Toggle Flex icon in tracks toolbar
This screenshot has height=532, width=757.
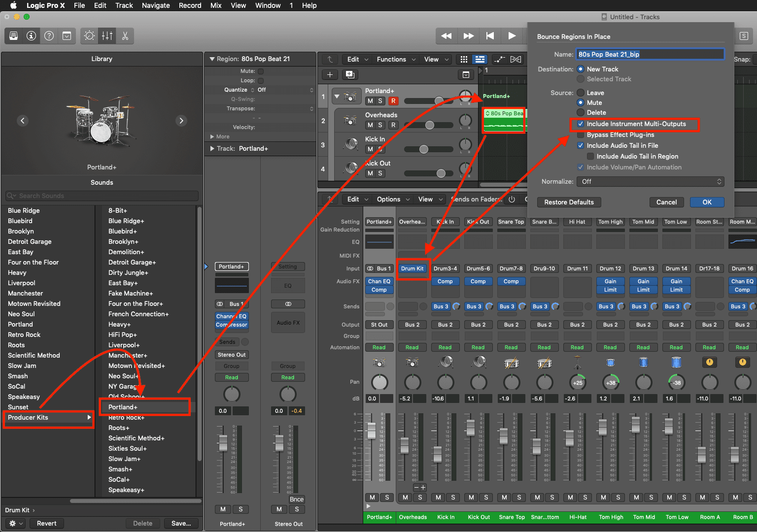[x=516, y=60]
